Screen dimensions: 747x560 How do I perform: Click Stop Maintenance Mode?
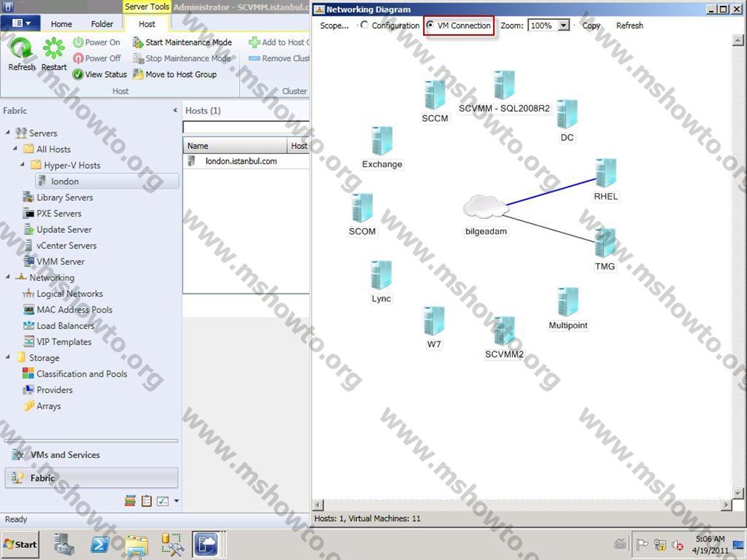(x=182, y=58)
